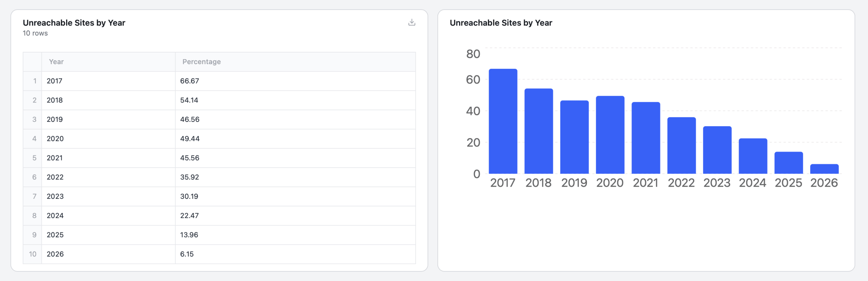Select row number 10 in table
Viewport: 868px width, 281px height.
33,254
